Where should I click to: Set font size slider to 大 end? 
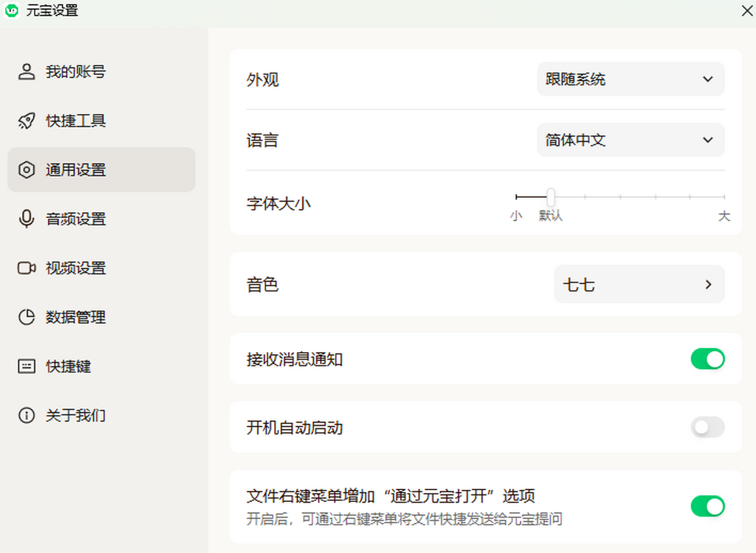(724, 197)
